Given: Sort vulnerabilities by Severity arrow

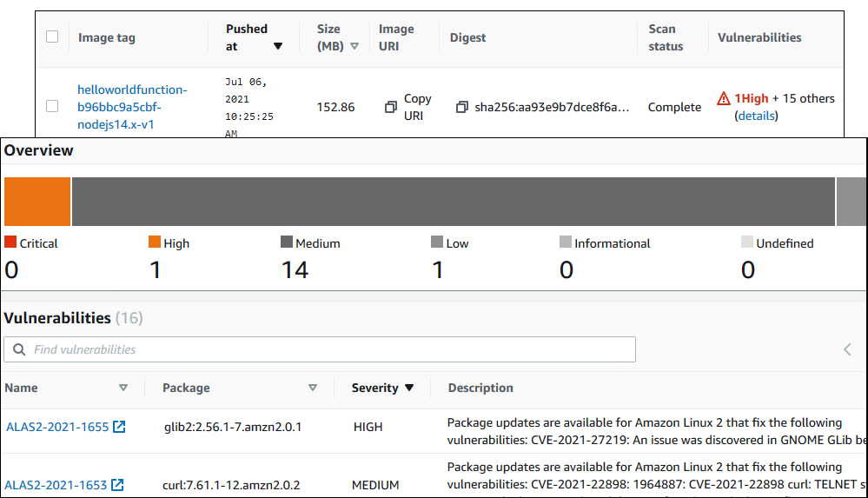Looking at the screenshot, I should tap(409, 388).
